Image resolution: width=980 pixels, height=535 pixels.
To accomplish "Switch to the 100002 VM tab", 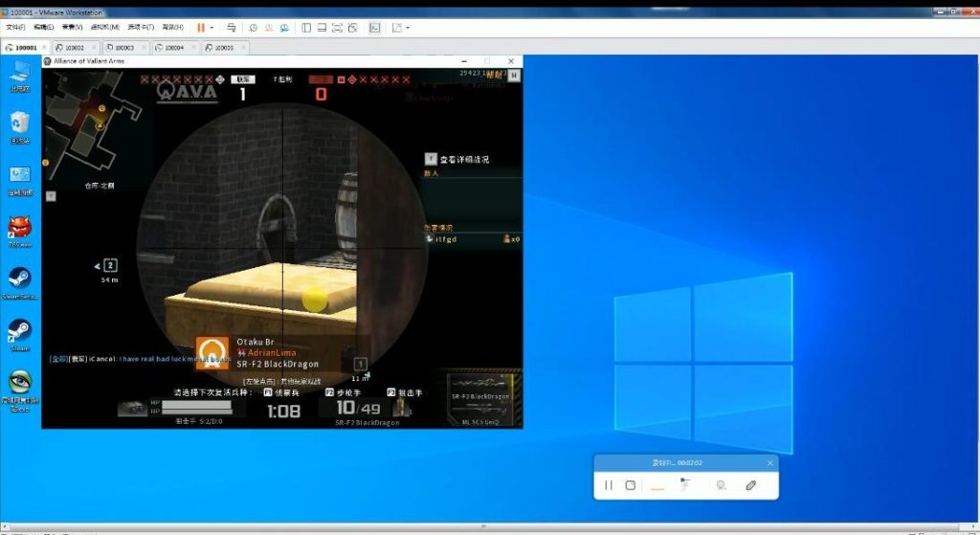I will (75, 48).
